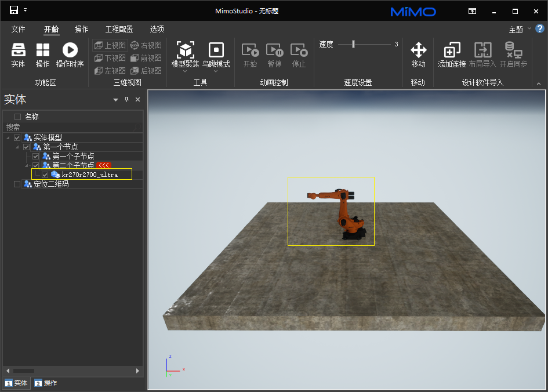Click the 速度 slider handle

click(353, 44)
